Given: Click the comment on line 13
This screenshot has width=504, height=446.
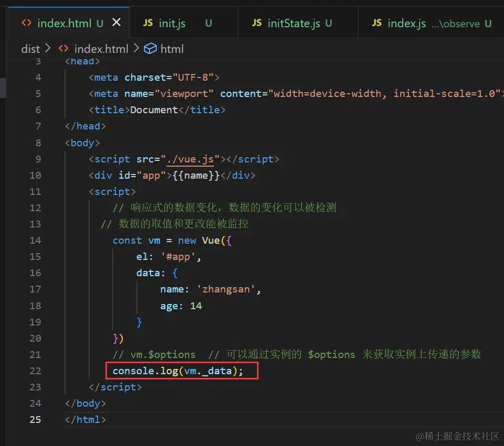Looking at the screenshot, I should click(x=175, y=223).
